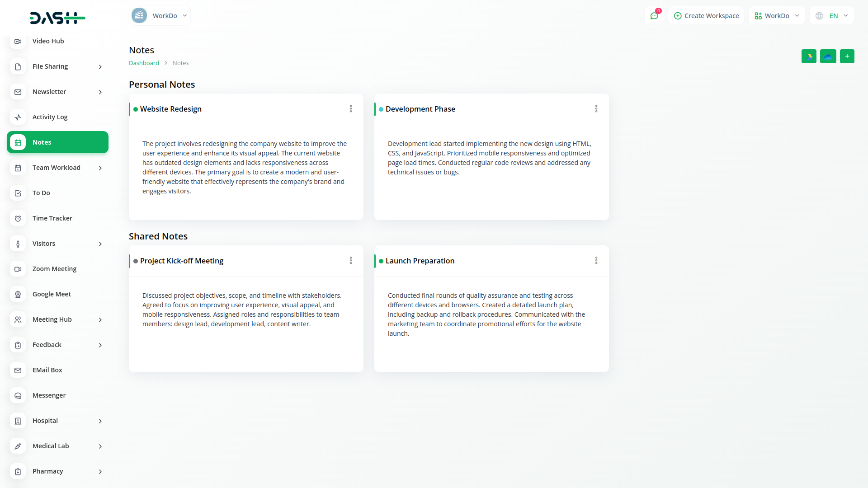Viewport: 868px width, 488px height.
Task: Go to Dashboard via breadcrumb link
Action: (x=144, y=63)
